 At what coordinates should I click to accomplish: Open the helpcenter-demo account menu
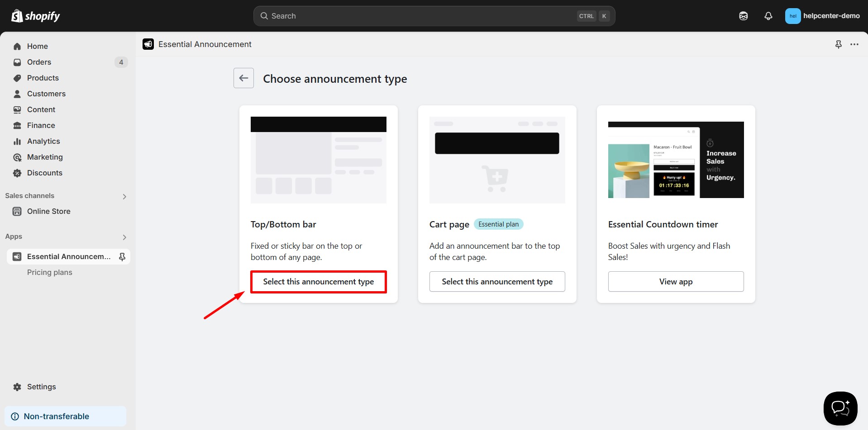tap(822, 16)
